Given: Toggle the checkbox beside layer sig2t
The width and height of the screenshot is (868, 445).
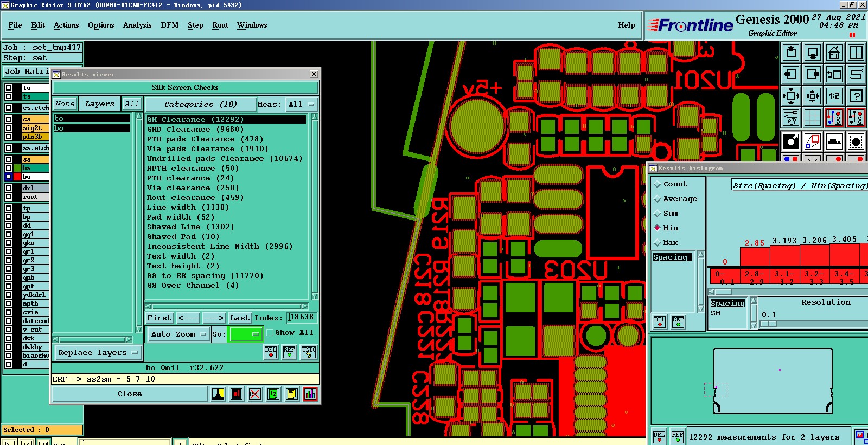Looking at the screenshot, I should pos(9,128).
